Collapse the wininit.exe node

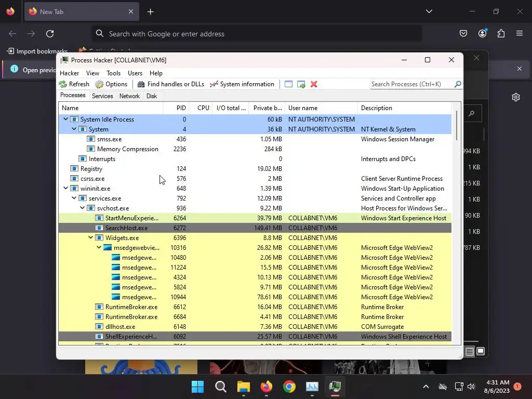[x=66, y=188]
